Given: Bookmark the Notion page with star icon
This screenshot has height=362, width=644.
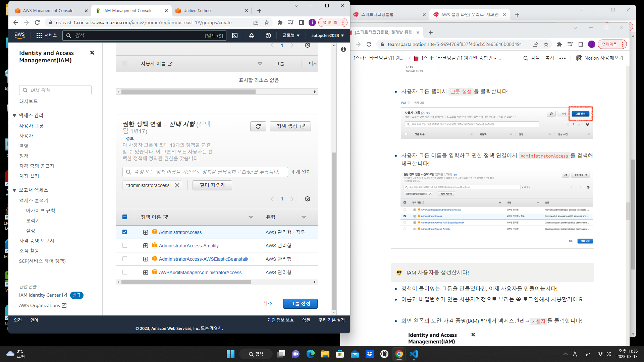Looking at the screenshot, I should click(546, 44).
